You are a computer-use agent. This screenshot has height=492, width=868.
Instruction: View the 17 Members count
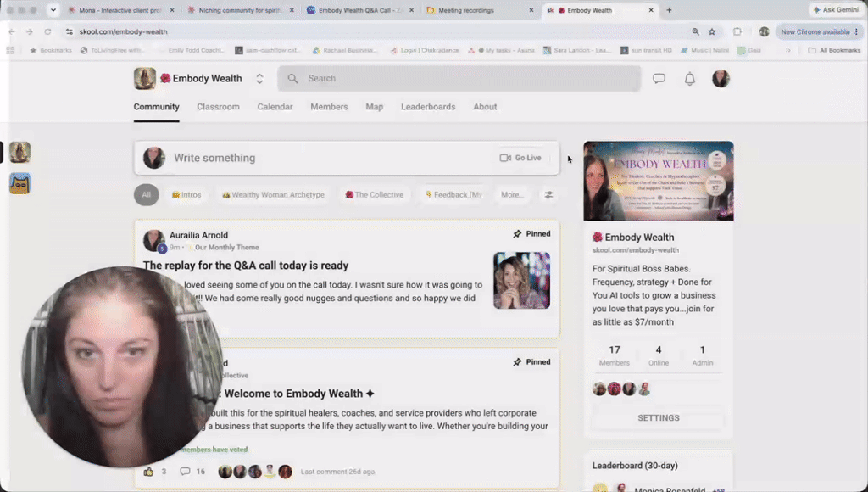click(615, 355)
